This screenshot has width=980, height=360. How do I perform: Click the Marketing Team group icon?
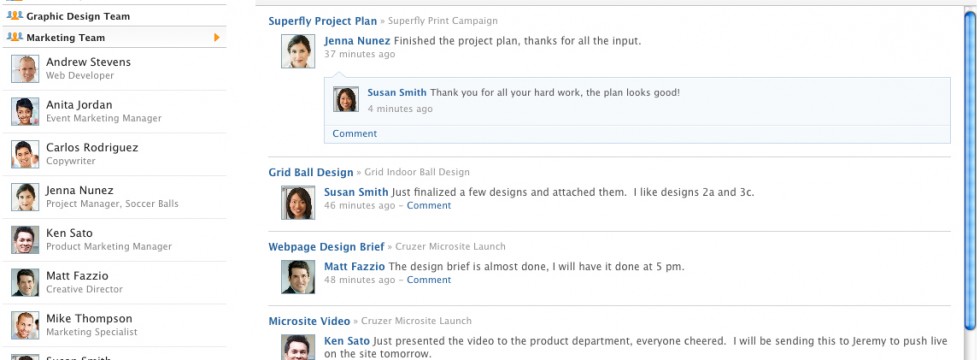tap(14, 37)
